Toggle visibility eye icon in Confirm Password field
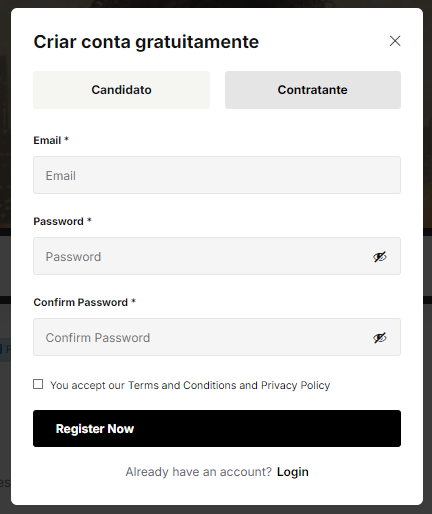 click(380, 338)
